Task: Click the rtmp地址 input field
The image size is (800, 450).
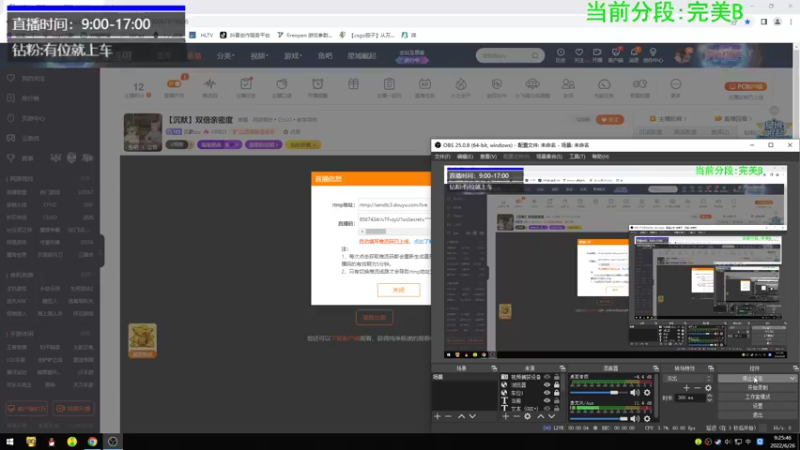Action: point(394,205)
